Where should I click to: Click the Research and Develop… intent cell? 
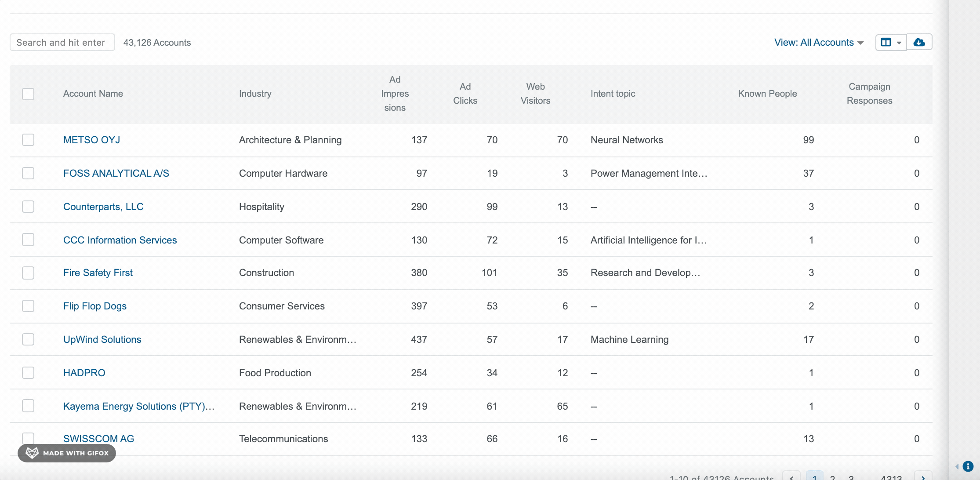(645, 273)
